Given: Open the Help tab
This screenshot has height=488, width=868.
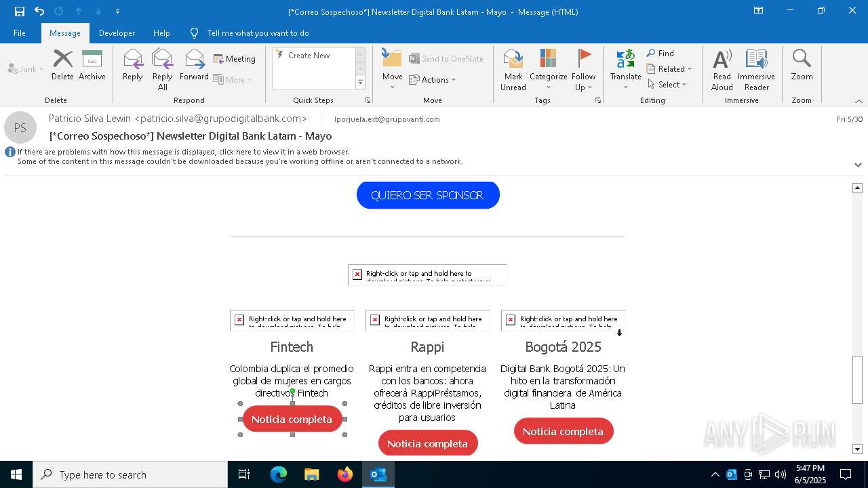Looking at the screenshot, I should click(x=161, y=33).
